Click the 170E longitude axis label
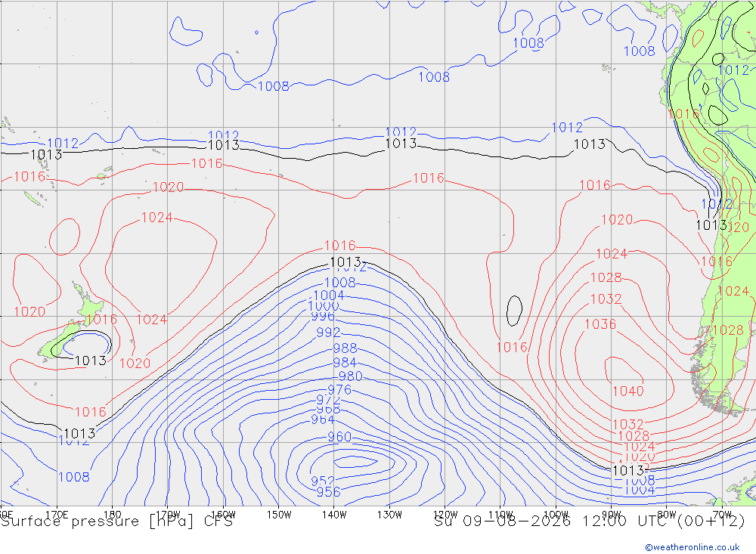 tap(57, 515)
